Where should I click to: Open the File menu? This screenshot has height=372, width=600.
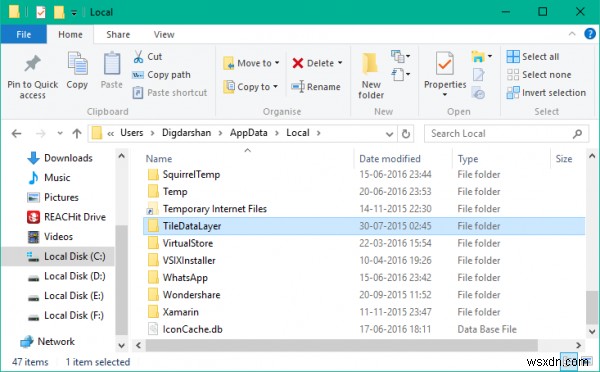tap(24, 34)
